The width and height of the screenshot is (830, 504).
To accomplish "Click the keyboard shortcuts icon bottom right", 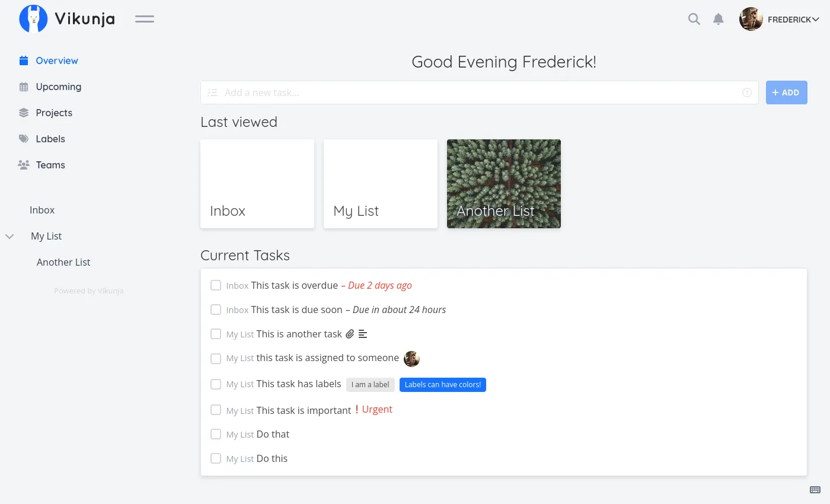I will click(x=814, y=490).
